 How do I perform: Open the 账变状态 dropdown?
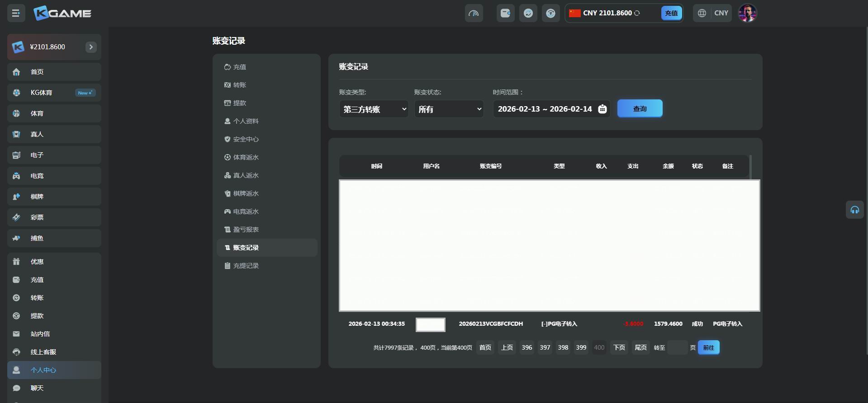pos(449,109)
